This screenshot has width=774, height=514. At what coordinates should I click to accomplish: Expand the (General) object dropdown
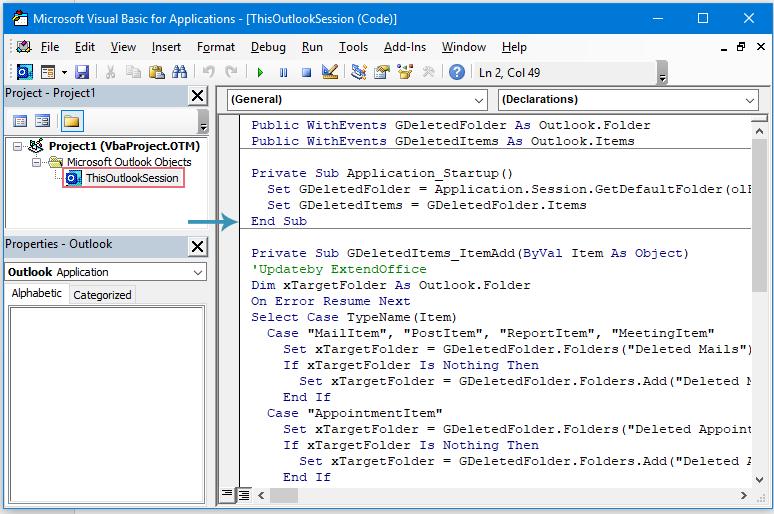point(477,100)
